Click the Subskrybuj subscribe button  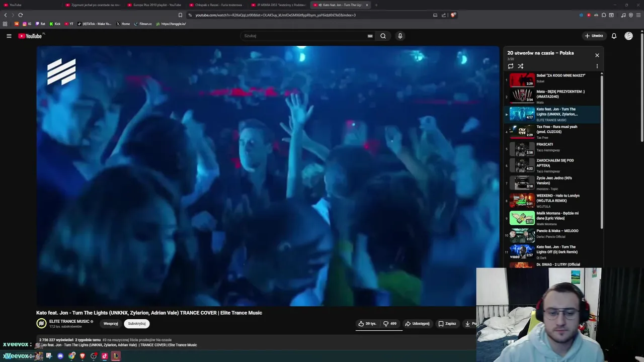(136, 324)
